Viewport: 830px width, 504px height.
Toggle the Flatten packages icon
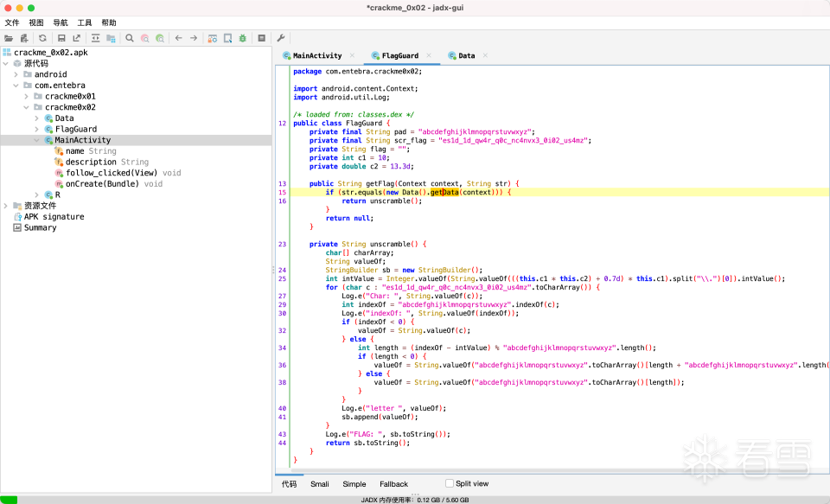point(111,38)
